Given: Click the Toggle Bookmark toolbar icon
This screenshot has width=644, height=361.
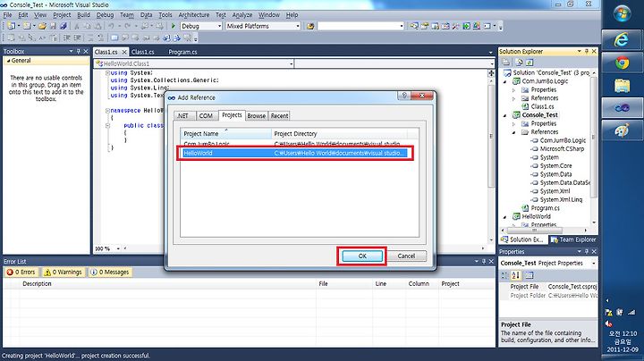Looking at the screenshot, I should click(114, 38).
